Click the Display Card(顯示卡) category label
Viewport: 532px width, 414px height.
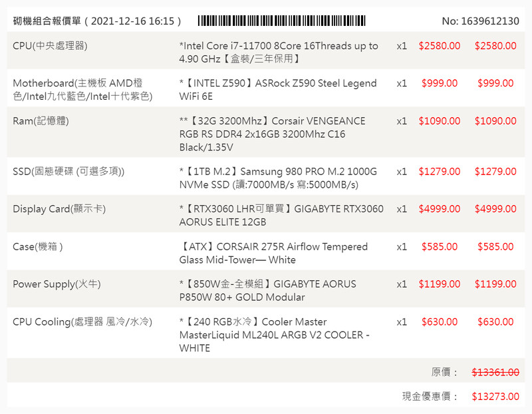pyautogui.click(x=59, y=209)
